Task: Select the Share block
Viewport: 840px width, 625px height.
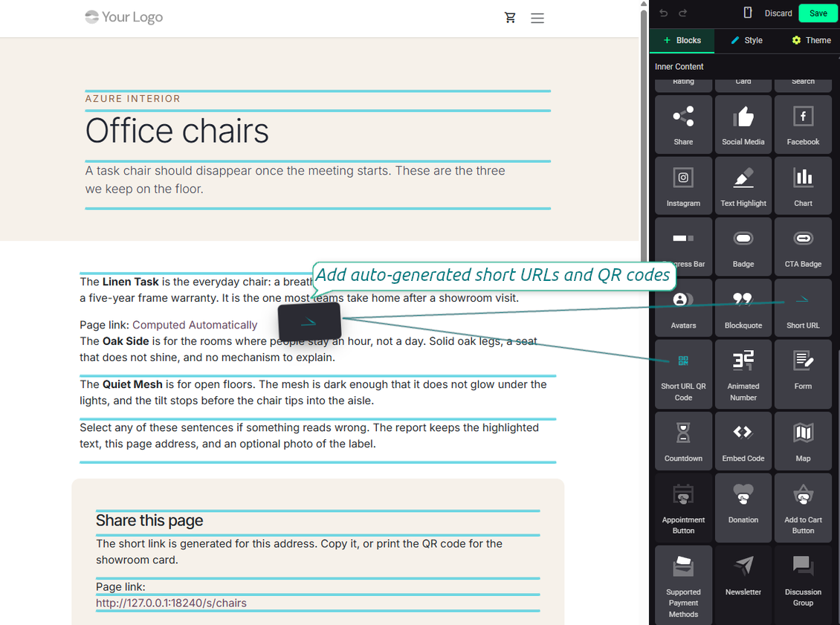Action: (683, 125)
